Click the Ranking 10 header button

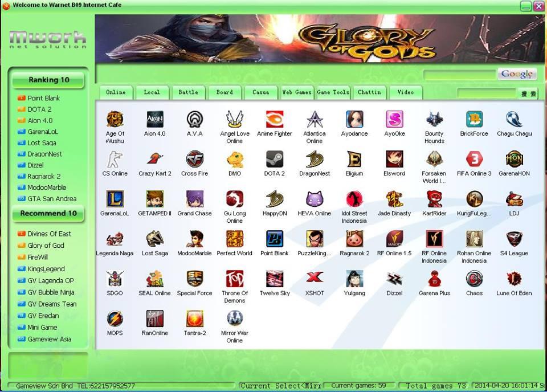(x=48, y=80)
